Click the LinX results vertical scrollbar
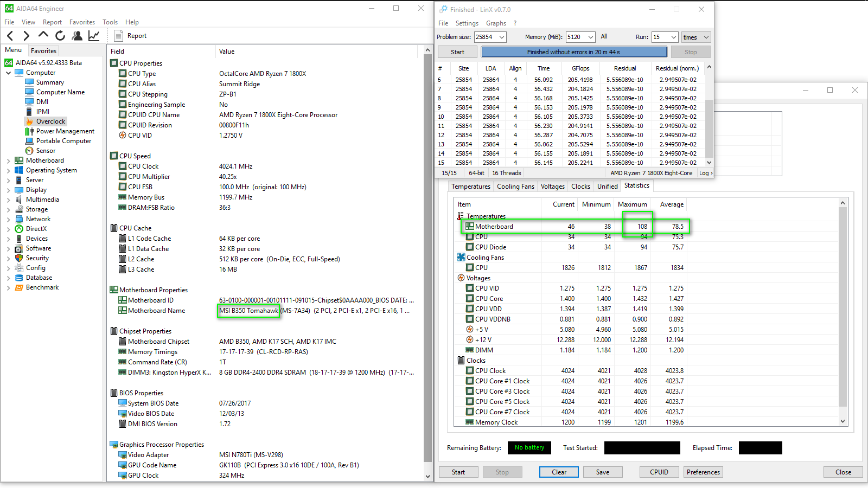The height and width of the screenshot is (488, 868). click(x=709, y=114)
